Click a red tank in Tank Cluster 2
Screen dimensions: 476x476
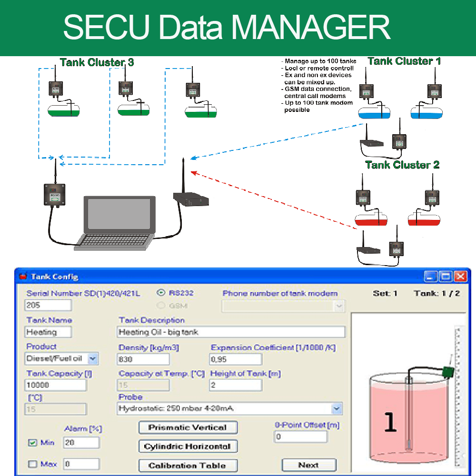tap(371, 220)
